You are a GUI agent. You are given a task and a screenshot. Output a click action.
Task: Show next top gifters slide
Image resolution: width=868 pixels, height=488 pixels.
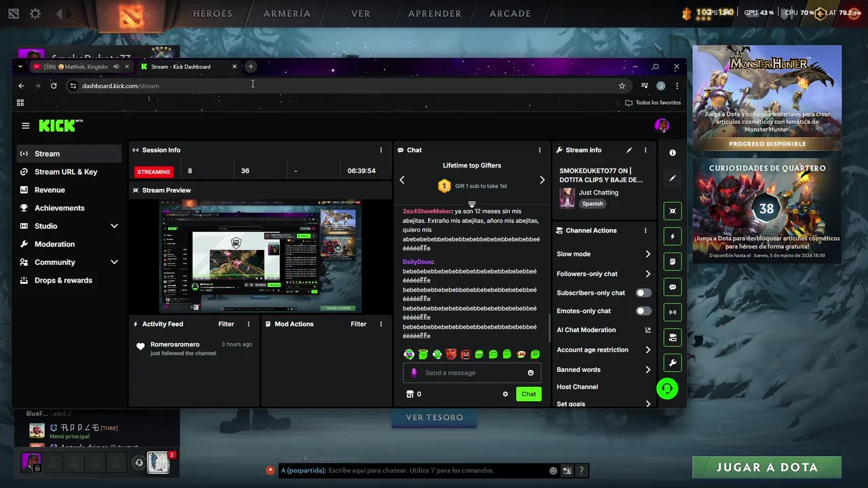[x=542, y=180]
